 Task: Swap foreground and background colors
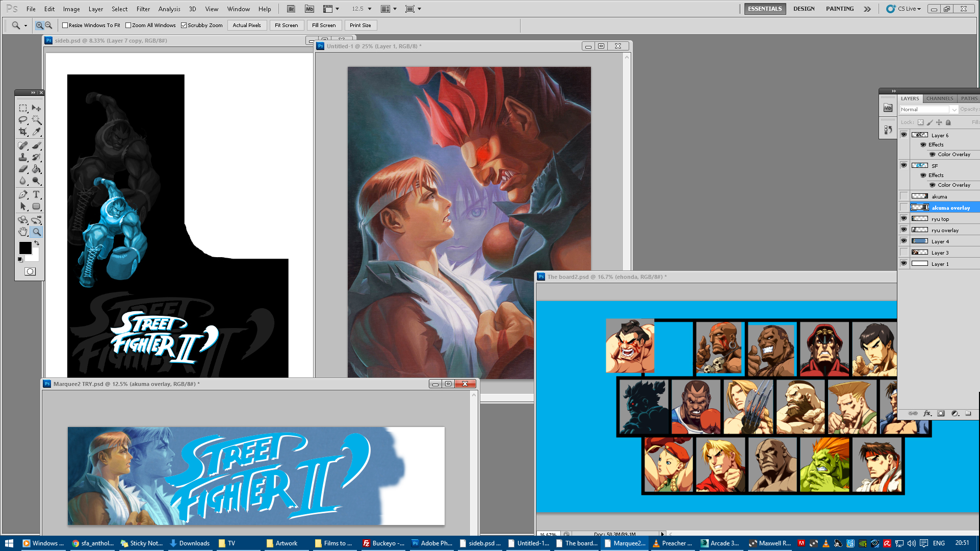(x=37, y=243)
